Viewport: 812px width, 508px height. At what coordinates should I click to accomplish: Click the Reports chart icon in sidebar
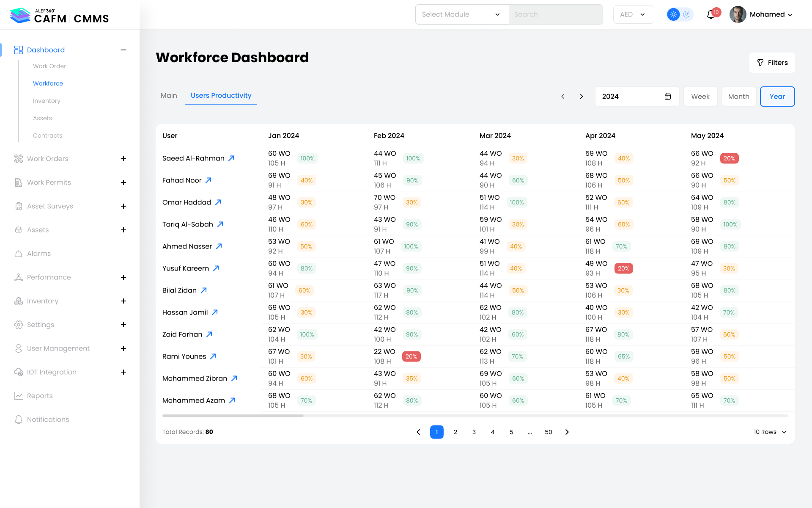click(x=19, y=396)
